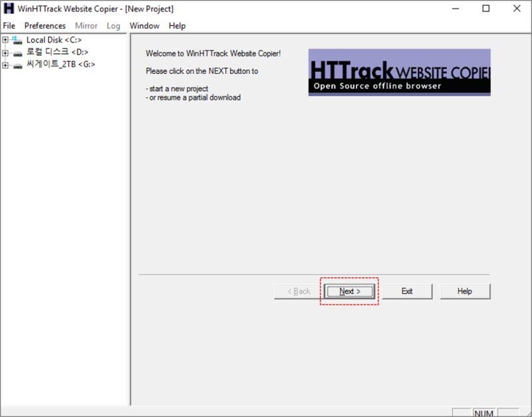Click the "- start a new project" text
The image size is (532, 417).
pos(177,89)
